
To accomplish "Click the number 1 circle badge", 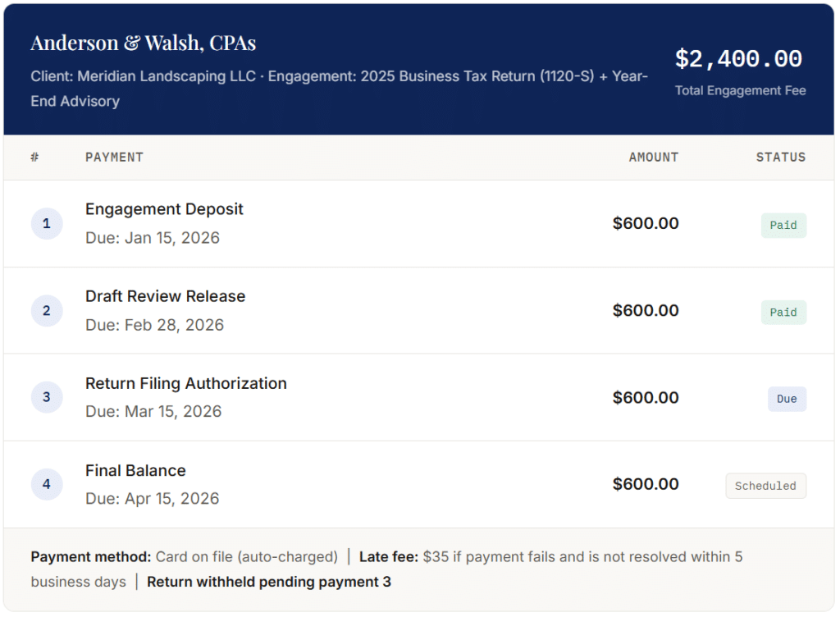I will tap(47, 223).
